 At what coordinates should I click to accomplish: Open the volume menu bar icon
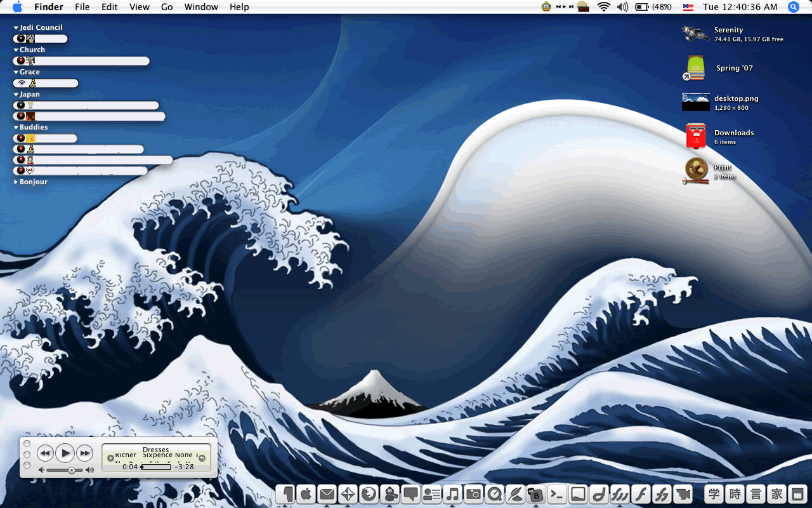pos(622,7)
